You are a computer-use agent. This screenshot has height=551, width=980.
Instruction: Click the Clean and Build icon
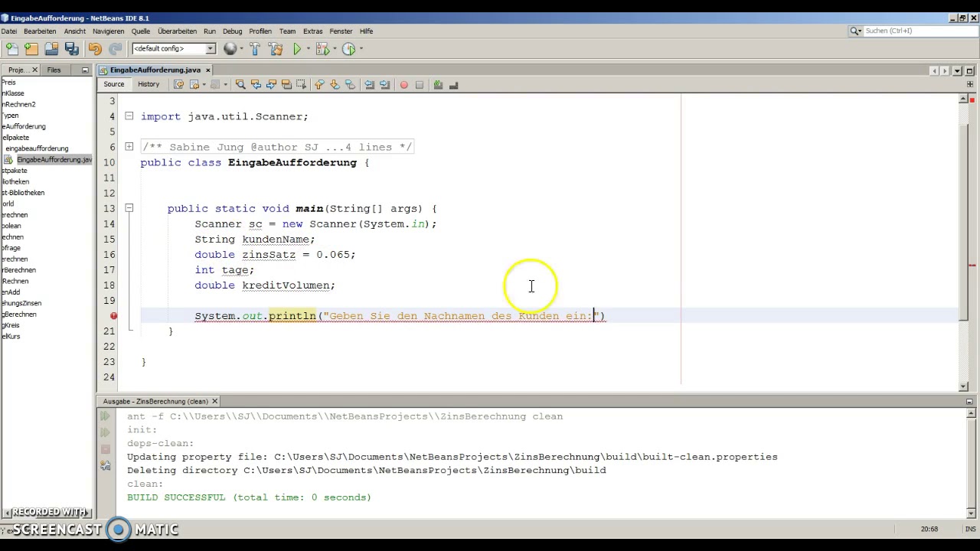(x=276, y=49)
